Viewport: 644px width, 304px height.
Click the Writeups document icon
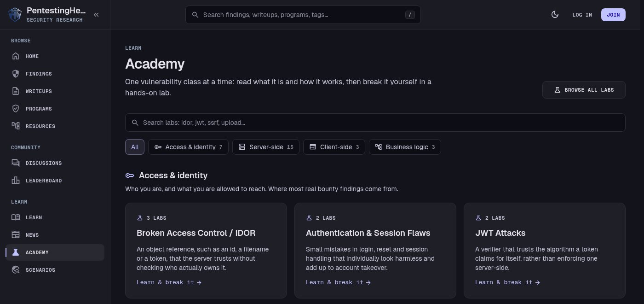pyautogui.click(x=16, y=91)
